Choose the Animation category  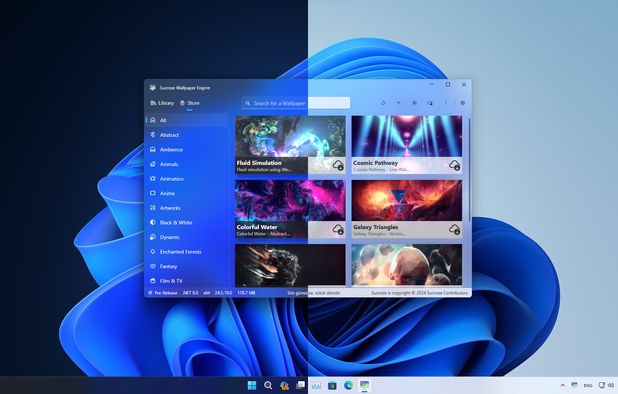187,178
